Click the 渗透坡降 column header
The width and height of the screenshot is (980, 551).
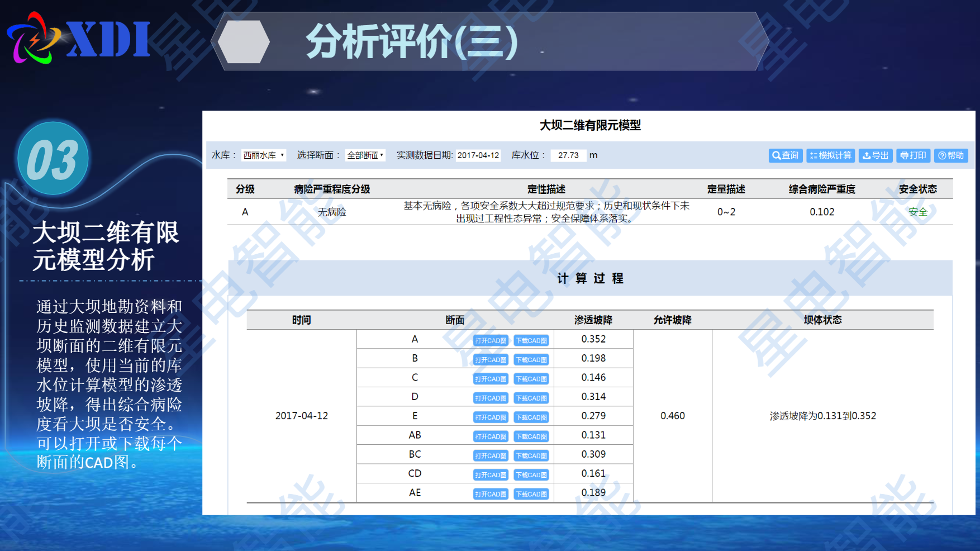(x=593, y=320)
